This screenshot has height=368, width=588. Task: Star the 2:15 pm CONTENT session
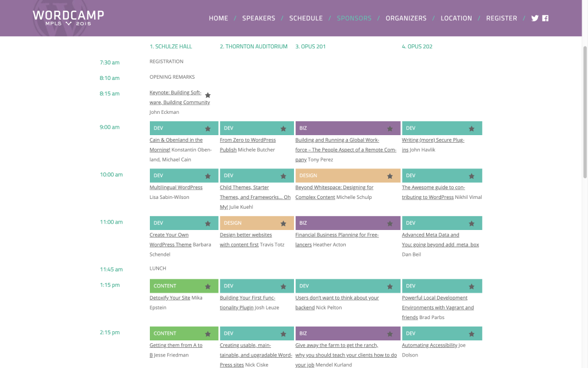point(208,334)
